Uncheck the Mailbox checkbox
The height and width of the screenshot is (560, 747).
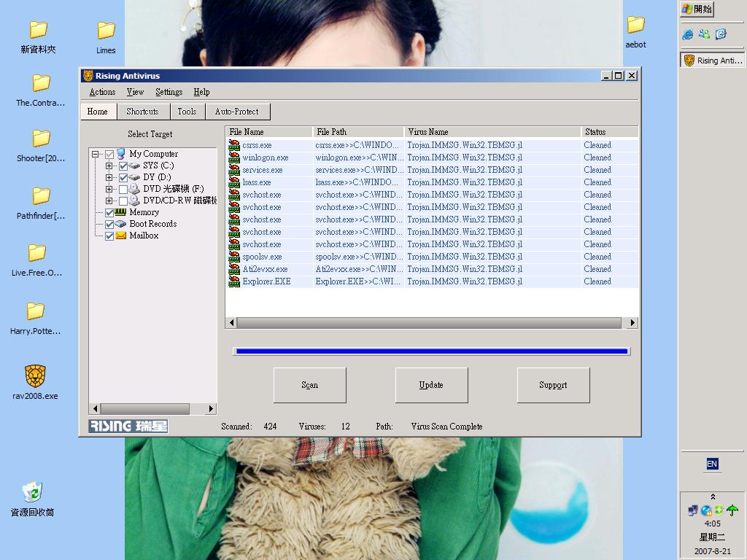click(x=109, y=236)
